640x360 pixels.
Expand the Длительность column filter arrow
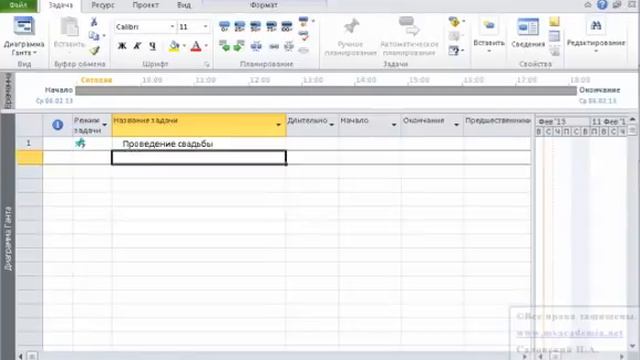click(332, 124)
